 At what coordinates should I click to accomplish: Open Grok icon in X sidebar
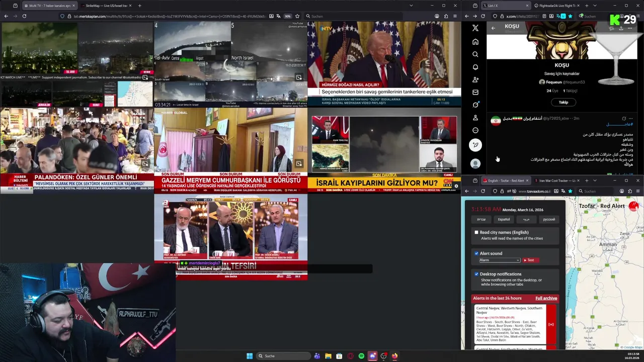[475, 105]
